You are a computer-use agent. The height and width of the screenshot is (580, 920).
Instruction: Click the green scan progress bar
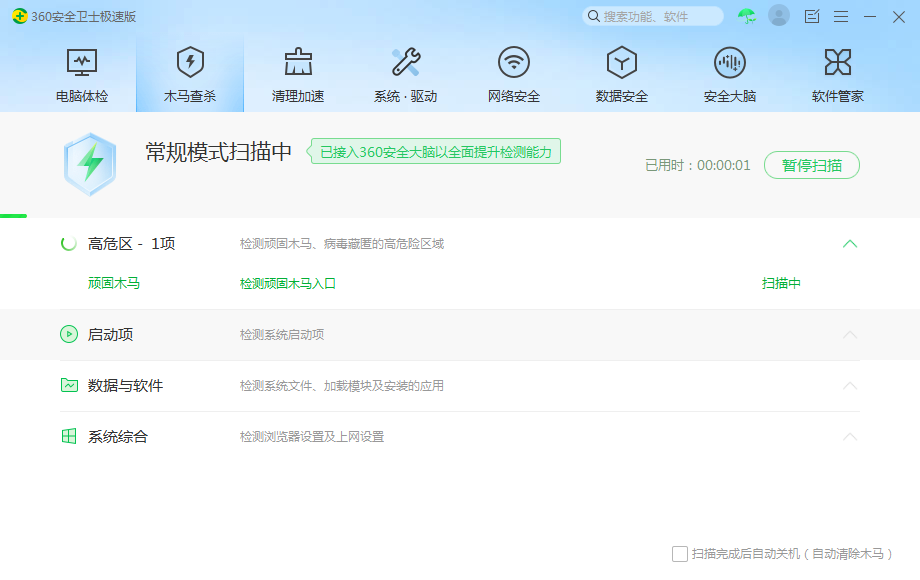[x=13, y=216]
